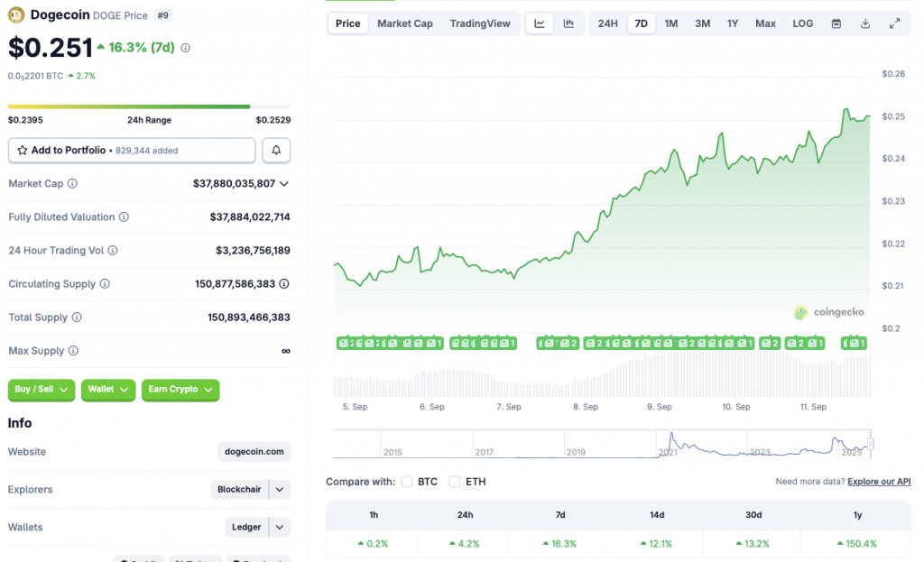The height and width of the screenshot is (562, 924).
Task: Click the Market Cap info icon
Action: pyautogui.click(x=72, y=184)
